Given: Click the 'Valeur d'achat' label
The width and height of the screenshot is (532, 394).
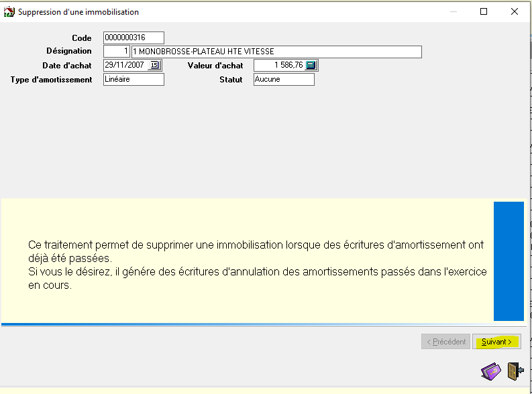Looking at the screenshot, I should tap(215, 66).
